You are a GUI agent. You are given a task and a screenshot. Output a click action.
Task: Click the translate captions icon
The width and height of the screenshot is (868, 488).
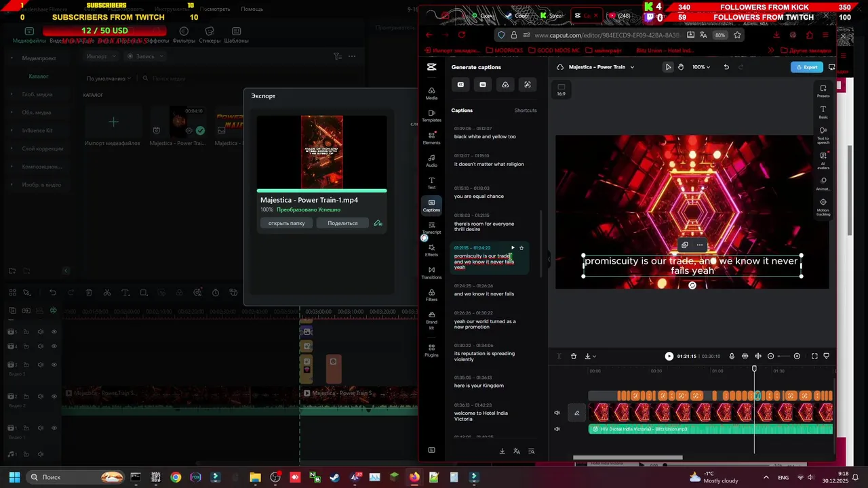point(517,451)
